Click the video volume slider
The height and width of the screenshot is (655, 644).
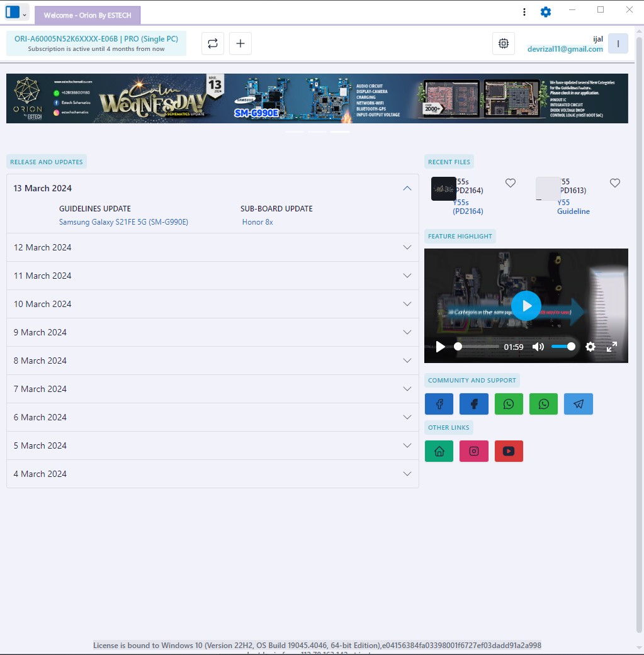[563, 347]
